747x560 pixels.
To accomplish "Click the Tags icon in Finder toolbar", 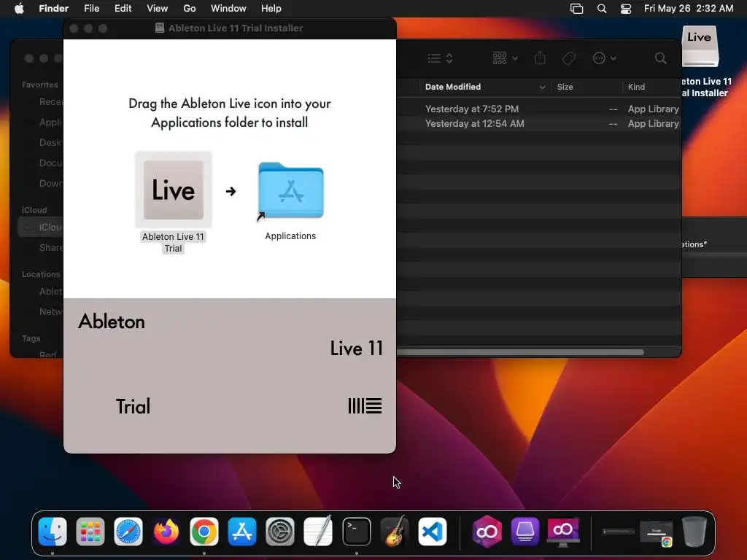I will point(568,58).
